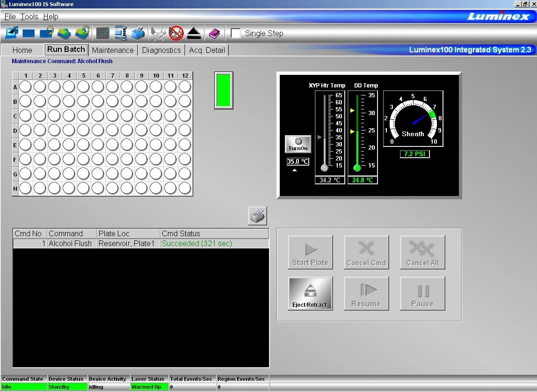This screenshot has width=537, height=392.
Task: Select well A12 on the plate grid
Action: click(x=185, y=87)
